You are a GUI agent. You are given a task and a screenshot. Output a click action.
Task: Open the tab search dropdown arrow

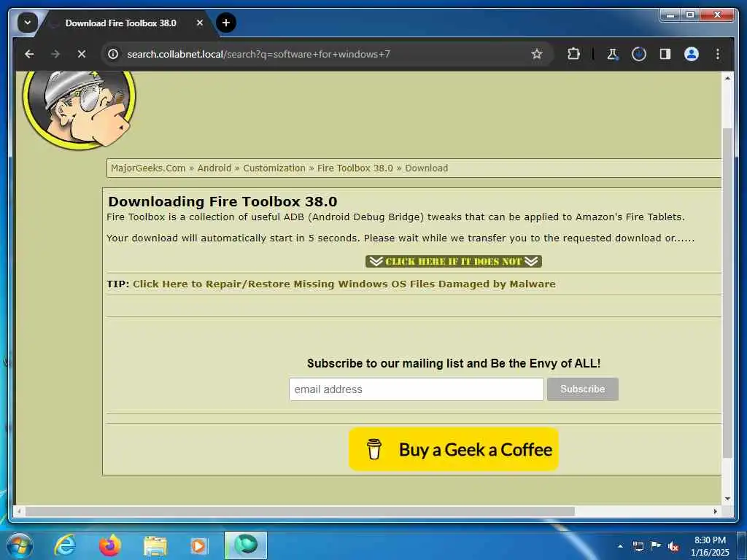(x=27, y=23)
